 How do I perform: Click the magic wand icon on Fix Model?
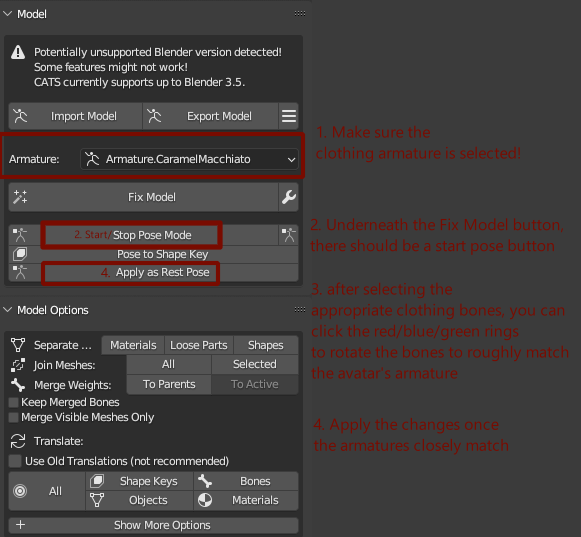coord(20,197)
